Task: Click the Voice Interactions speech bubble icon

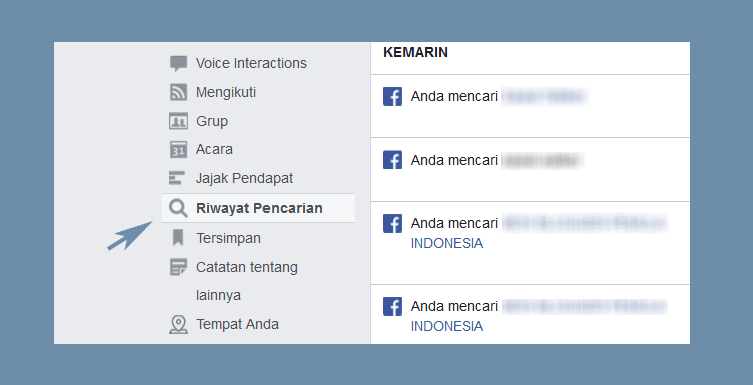Action: pyautogui.click(x=178, y=63)
